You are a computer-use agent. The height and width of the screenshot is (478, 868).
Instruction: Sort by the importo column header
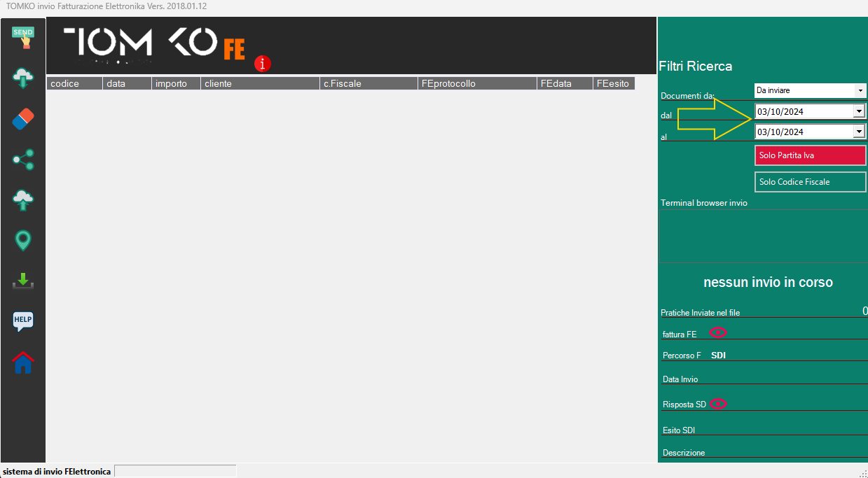(x=176, y=83)
